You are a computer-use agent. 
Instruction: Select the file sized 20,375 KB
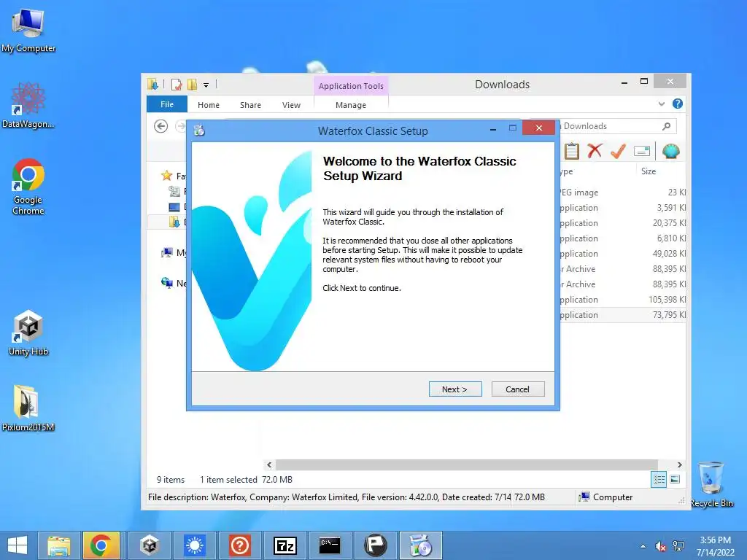tap(623, 223)
